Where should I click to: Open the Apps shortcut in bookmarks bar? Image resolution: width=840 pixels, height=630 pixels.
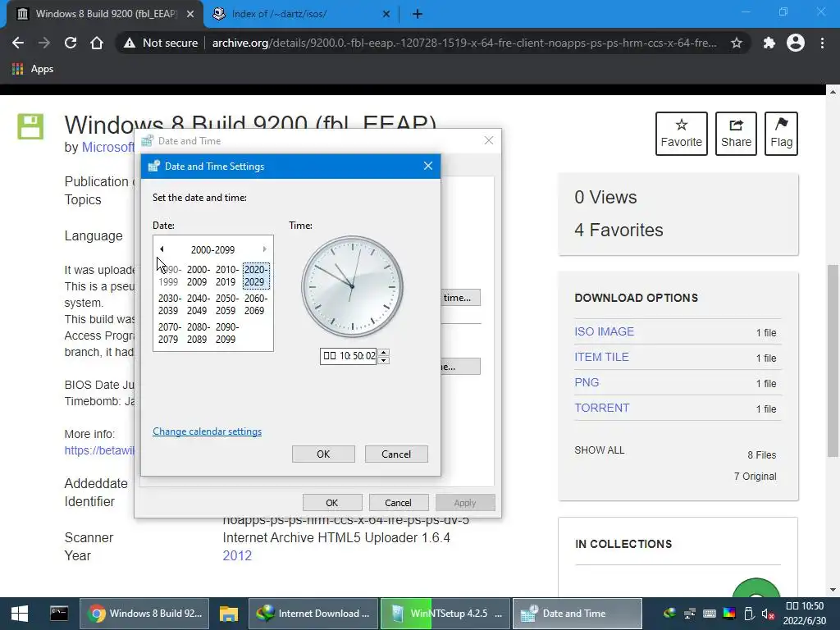coord(33,69)
